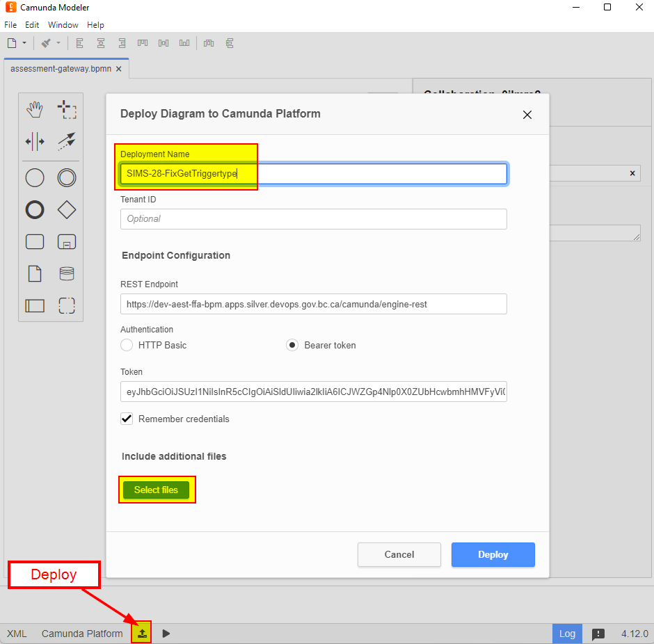654x644 pixels.
Task: Click the edit tools wrench icon
Action: point(46,43)
